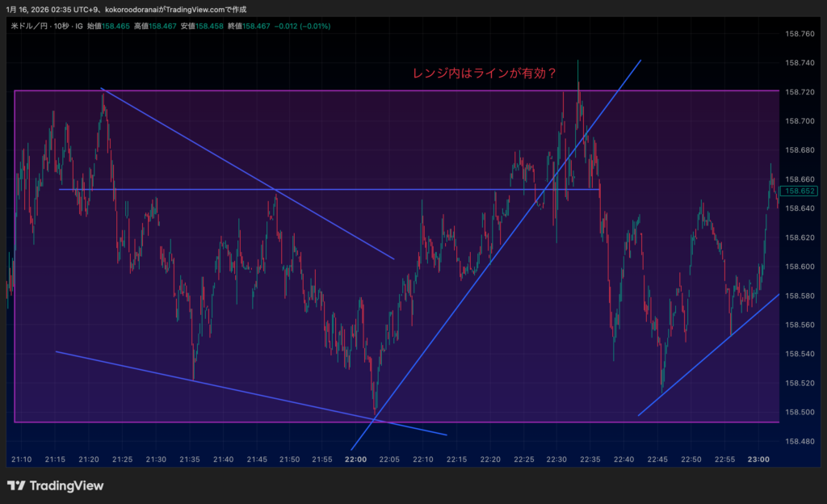Click the current price tag 158.652
Viewport: 827px width, 504px height.
tap(800, 191)
